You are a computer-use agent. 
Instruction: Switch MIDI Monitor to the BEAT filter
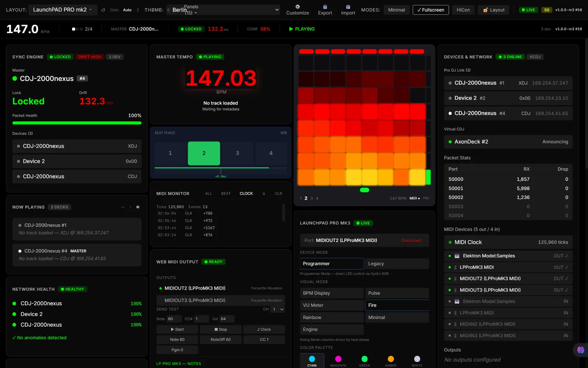[226, 194]
